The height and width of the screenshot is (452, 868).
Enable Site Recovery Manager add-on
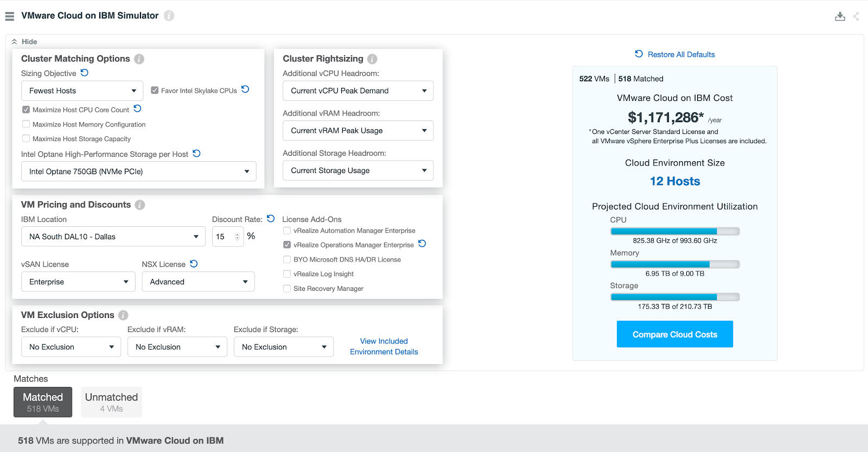point(287,289)
